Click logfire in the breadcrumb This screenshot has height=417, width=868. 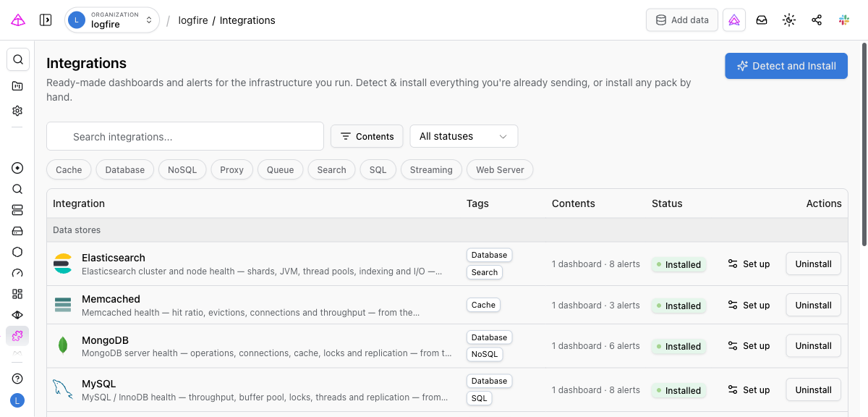192,20
